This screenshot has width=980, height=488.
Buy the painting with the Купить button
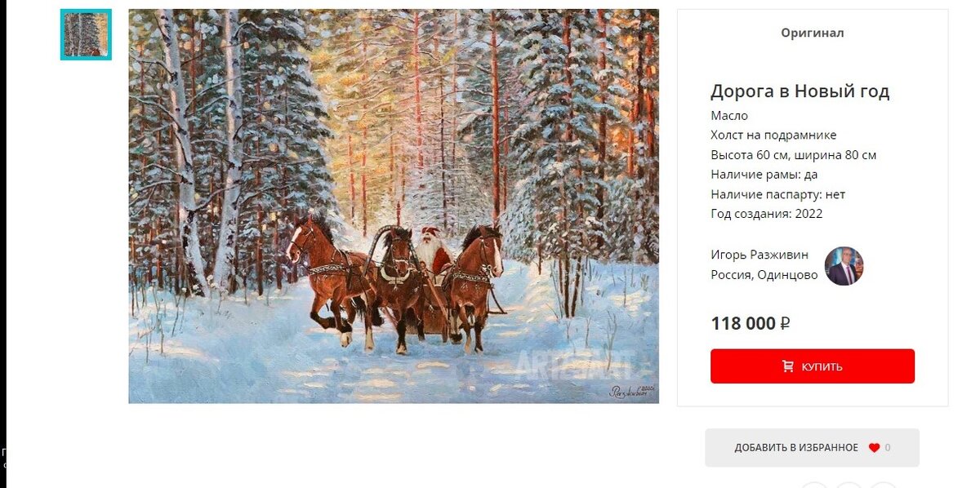click(813, 366)
